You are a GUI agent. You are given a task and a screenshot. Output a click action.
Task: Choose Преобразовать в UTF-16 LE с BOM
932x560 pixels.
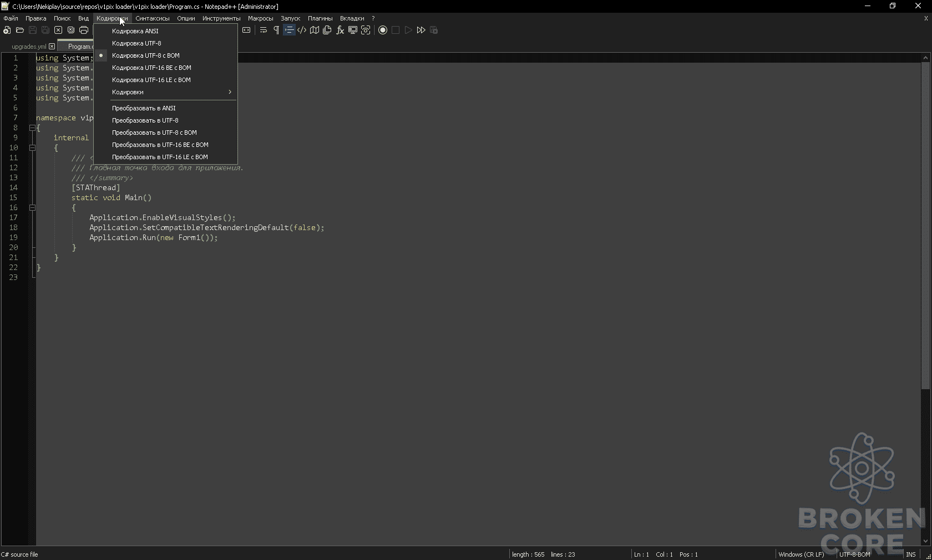(x=166, y=157)
